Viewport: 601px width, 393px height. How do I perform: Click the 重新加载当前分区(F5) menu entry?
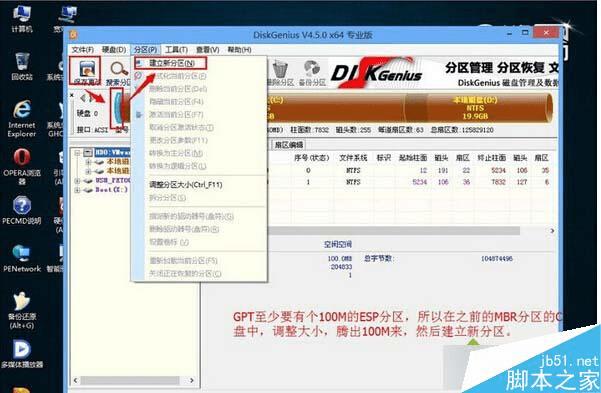[183, 261]
